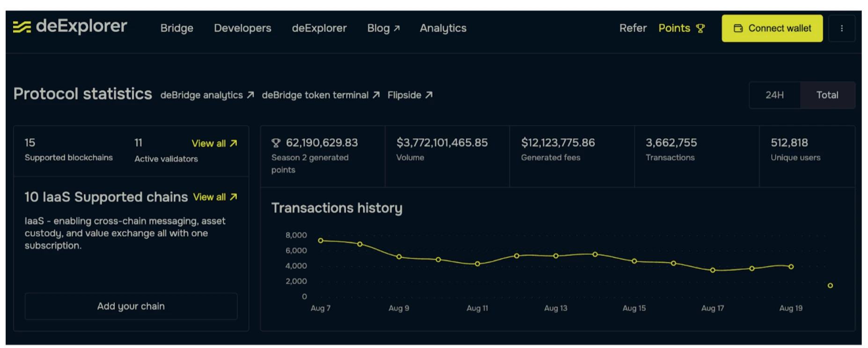Click the Blog external link arrow icon

[x=397, y=29]
